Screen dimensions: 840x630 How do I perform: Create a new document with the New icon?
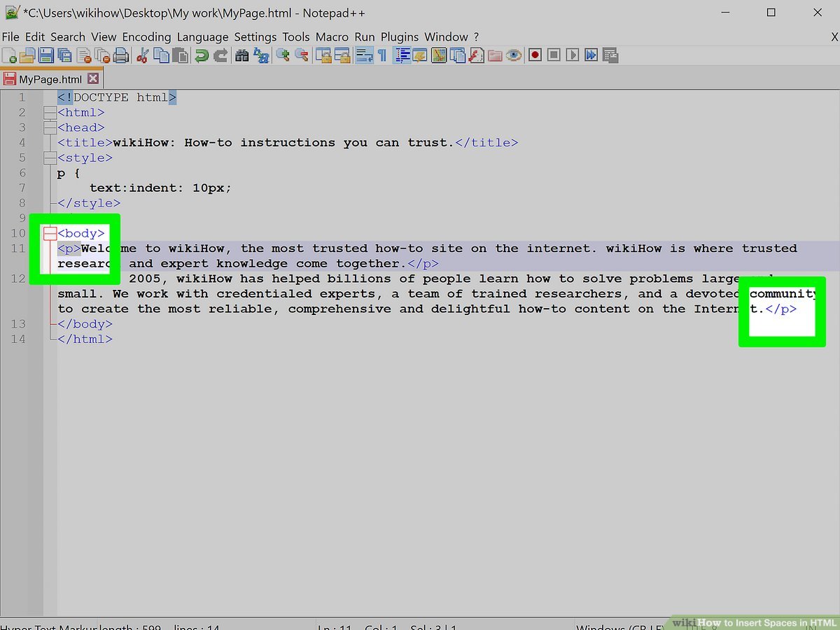(x=8, y=55)
